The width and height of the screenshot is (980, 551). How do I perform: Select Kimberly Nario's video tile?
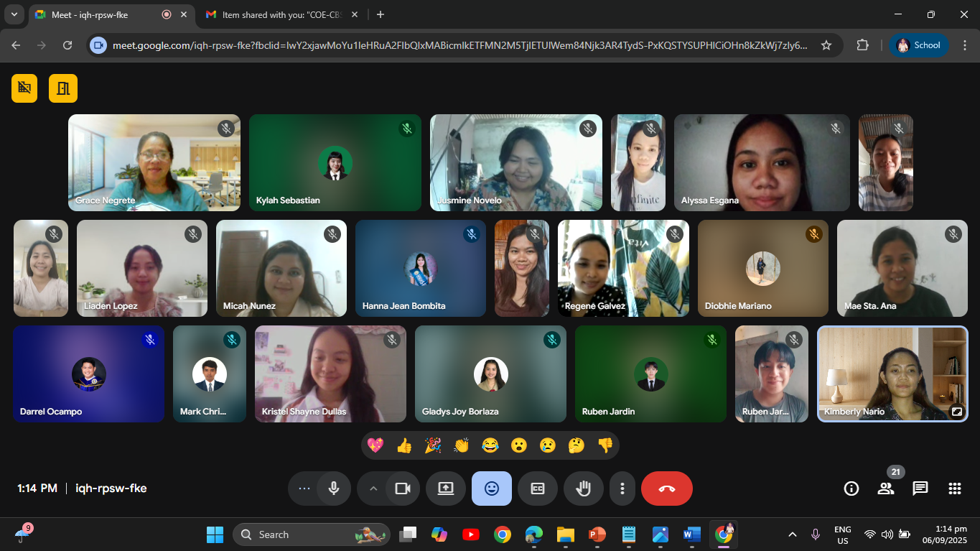(892, 374)
